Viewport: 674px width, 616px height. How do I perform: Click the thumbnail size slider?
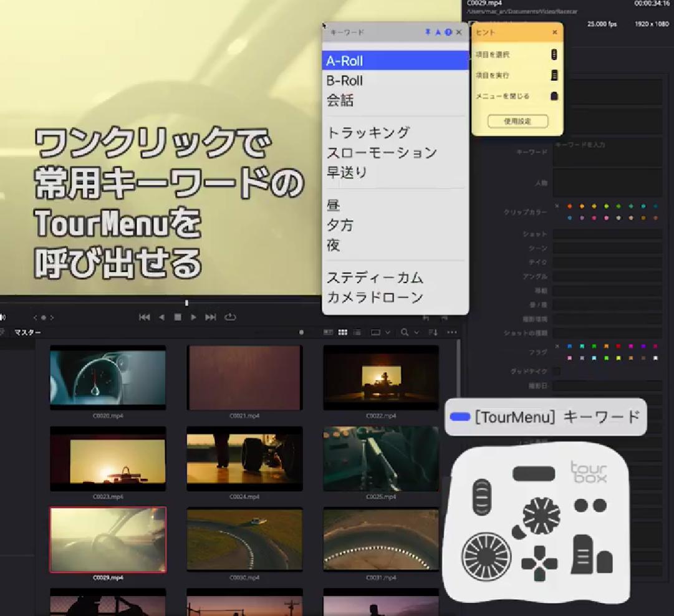[301, 332]
